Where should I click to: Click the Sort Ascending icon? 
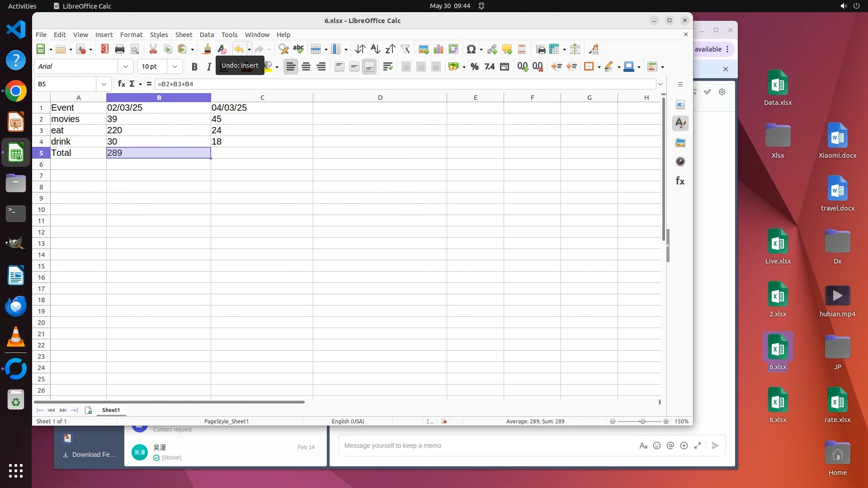coord(375,49)
